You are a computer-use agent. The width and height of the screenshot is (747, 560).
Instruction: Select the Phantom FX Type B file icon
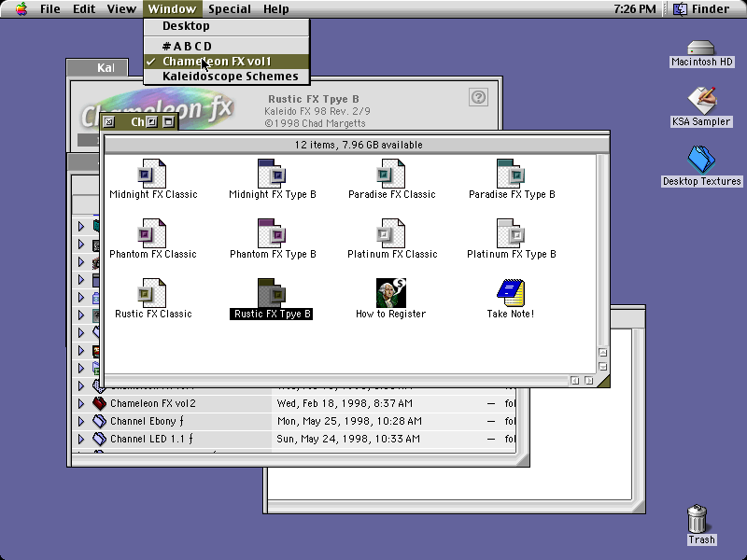tap(272, 233)
